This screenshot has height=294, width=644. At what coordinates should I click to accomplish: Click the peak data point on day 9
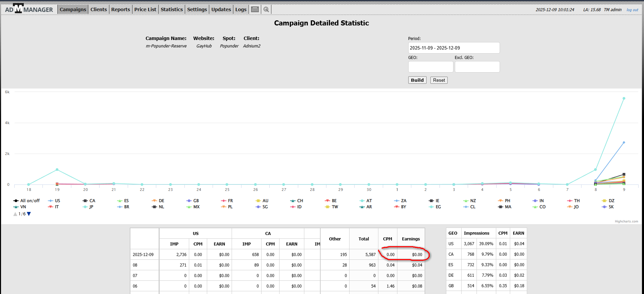[x=624, y=98]
